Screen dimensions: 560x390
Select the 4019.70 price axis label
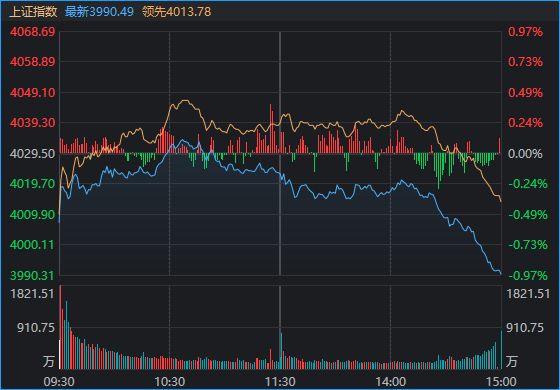[x=33, y=184]
